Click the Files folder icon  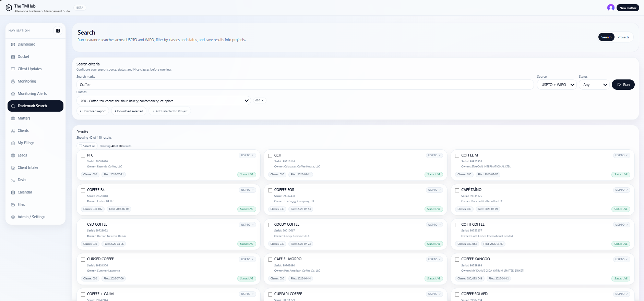(x=13, y=205)
